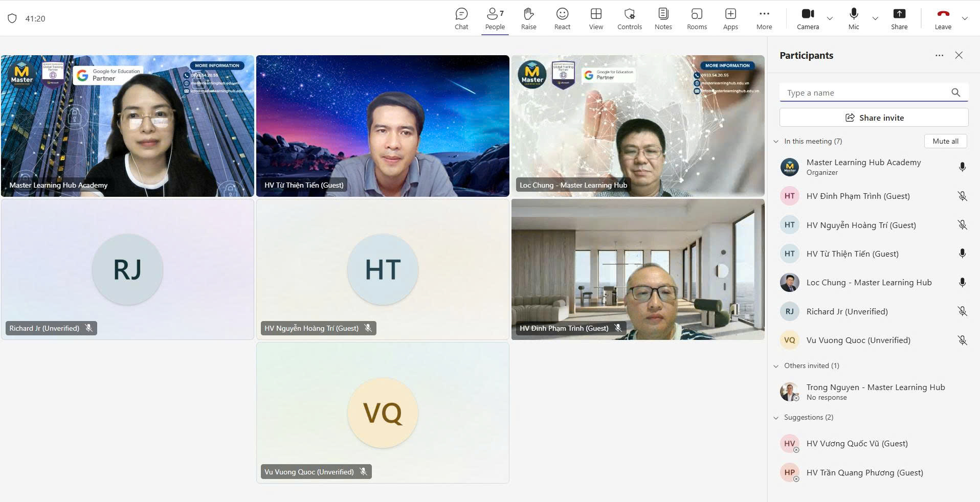The image size is (980, 502).
Task: Select the People tab
Action: [x=495, y=19]
